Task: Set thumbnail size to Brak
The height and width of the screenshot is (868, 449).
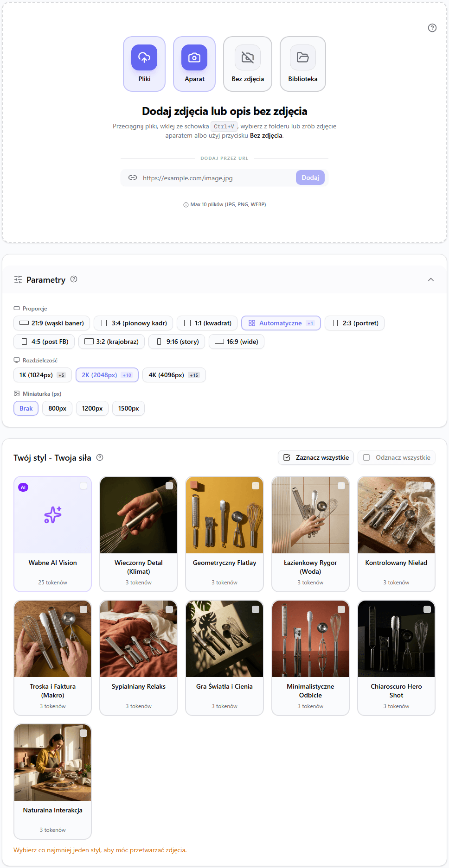Action: click(26, 408)
